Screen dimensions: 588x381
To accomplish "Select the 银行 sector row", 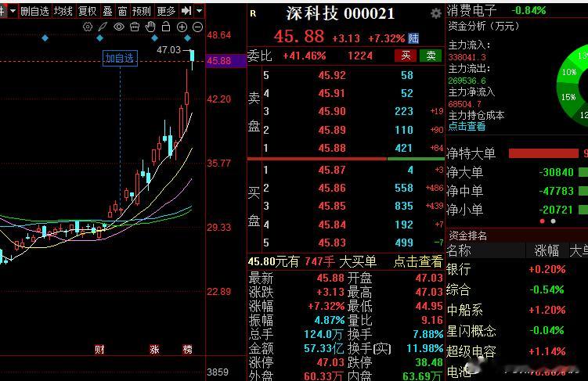I will pyautogui.click(x=517, y=269).
